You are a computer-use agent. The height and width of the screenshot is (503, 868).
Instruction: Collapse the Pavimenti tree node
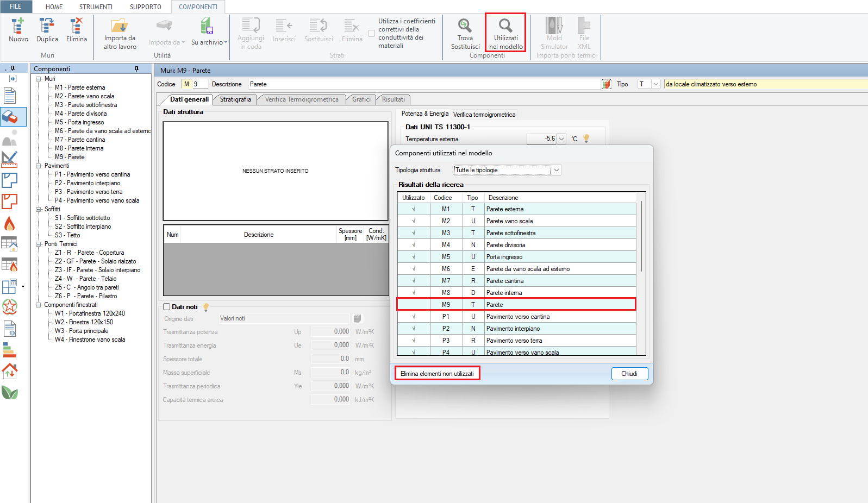(39, 166)
